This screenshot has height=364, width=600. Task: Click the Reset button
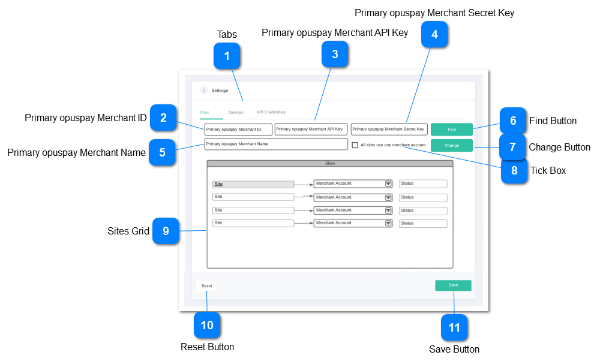click(206, 286)
